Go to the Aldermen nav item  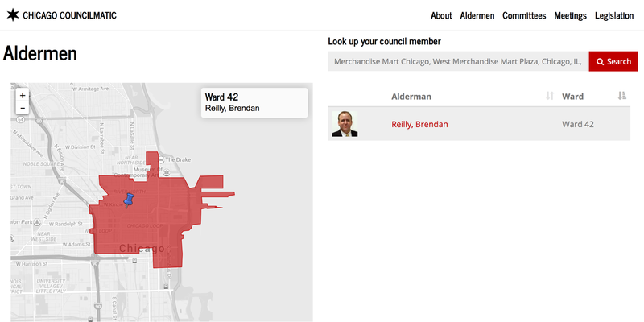tap(477, 15)
